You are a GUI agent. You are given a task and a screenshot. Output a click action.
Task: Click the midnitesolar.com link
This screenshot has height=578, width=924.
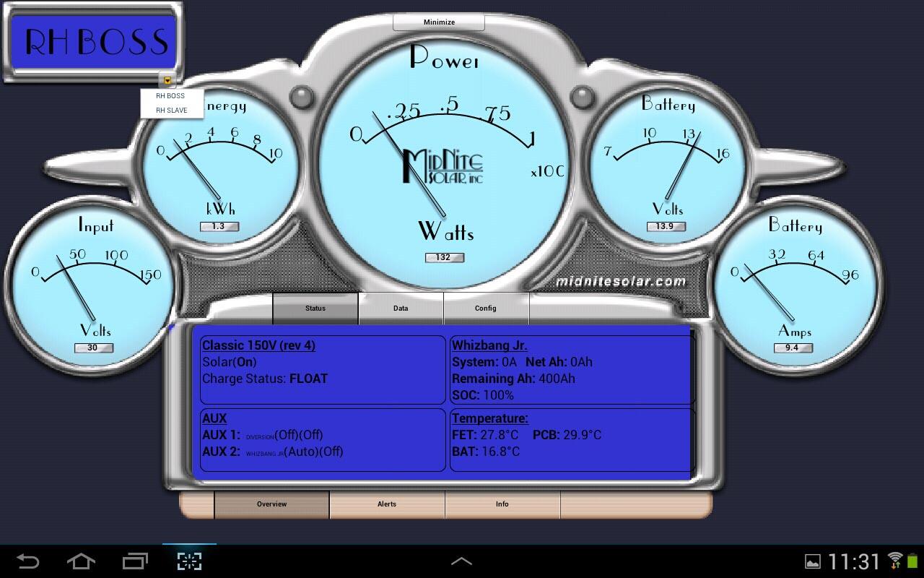point(621,282)
